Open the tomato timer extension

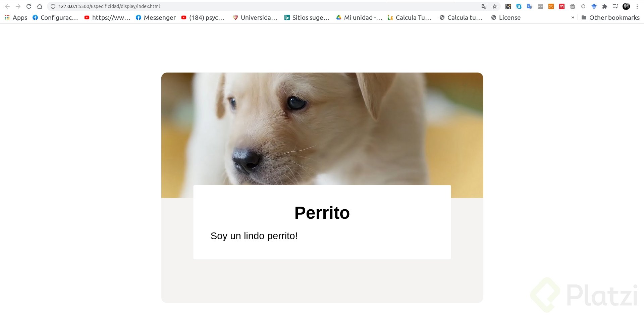(573, 6)
